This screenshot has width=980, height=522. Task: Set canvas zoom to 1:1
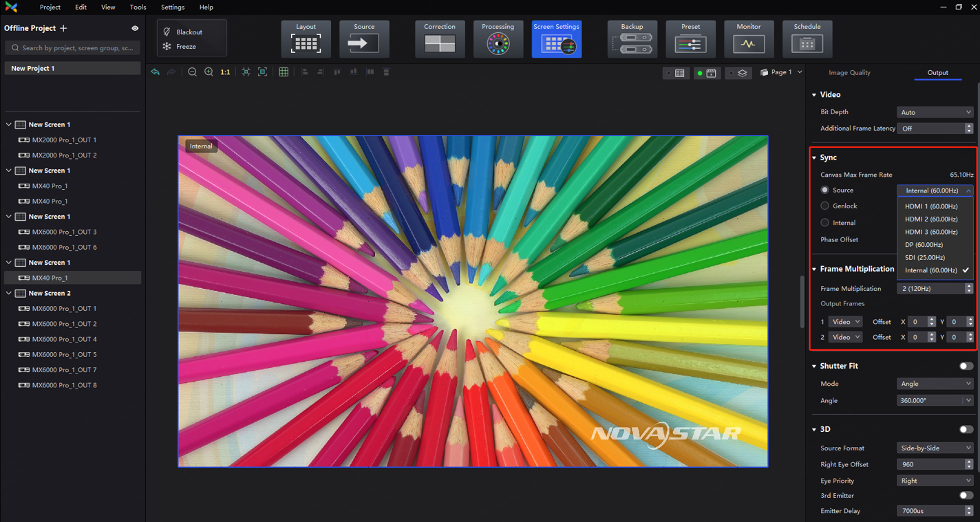[x=225, y=72]
